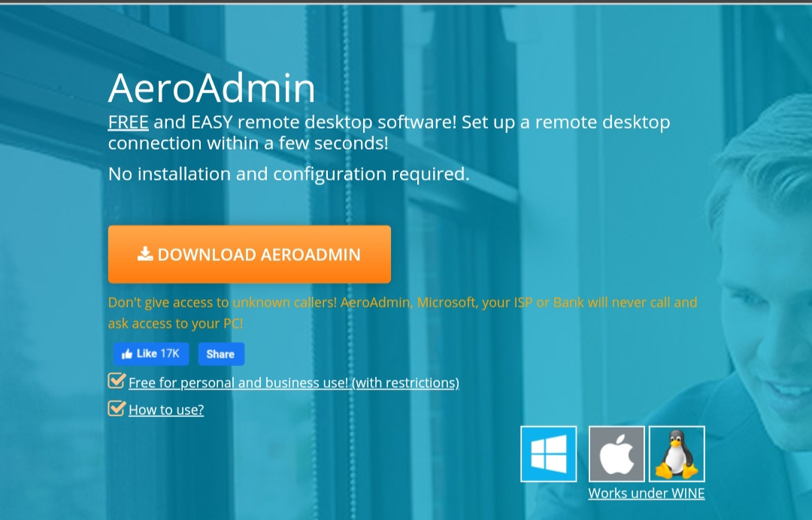Click the with restrictions link text
812x520 pixels.
click(404, 382)
